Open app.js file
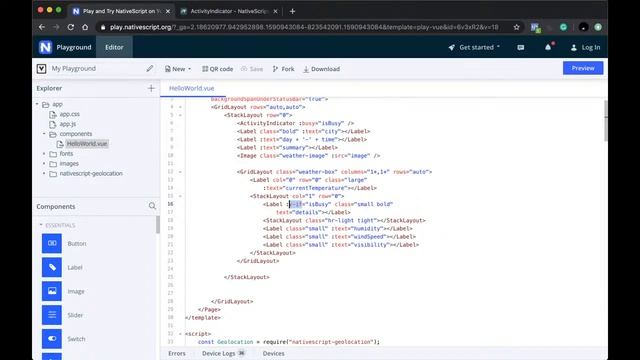 68,124
